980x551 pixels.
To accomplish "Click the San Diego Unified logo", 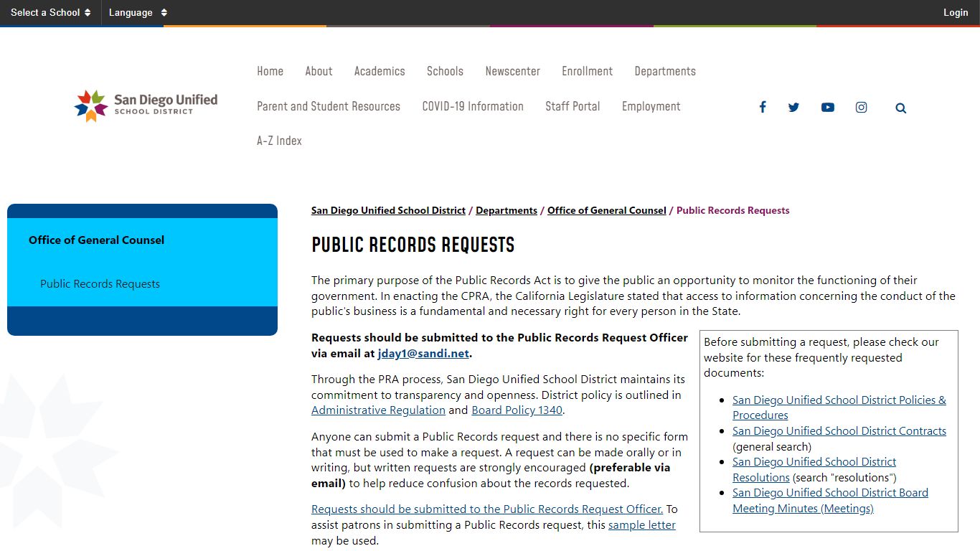I will tap(146, 106).
